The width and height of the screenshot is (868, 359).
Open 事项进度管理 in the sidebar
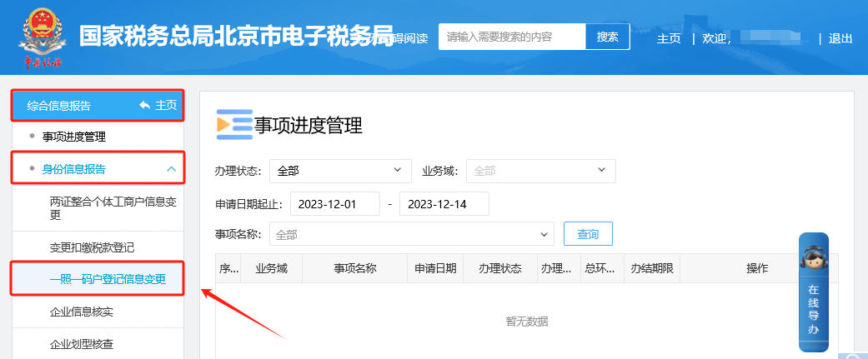[74, 136]
